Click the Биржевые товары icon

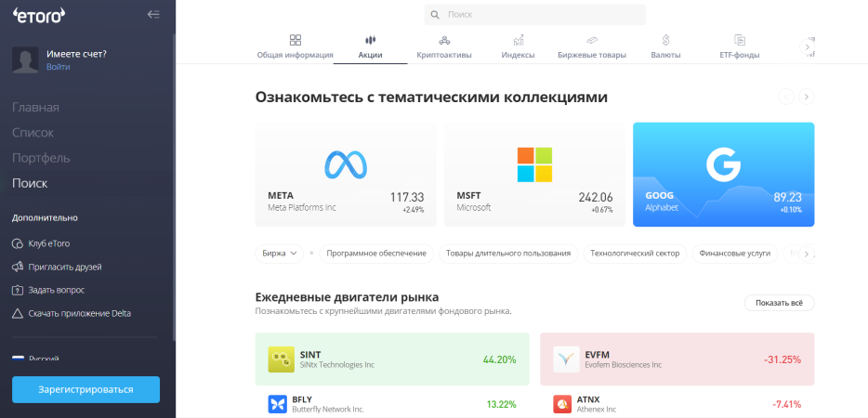(592, 40)
